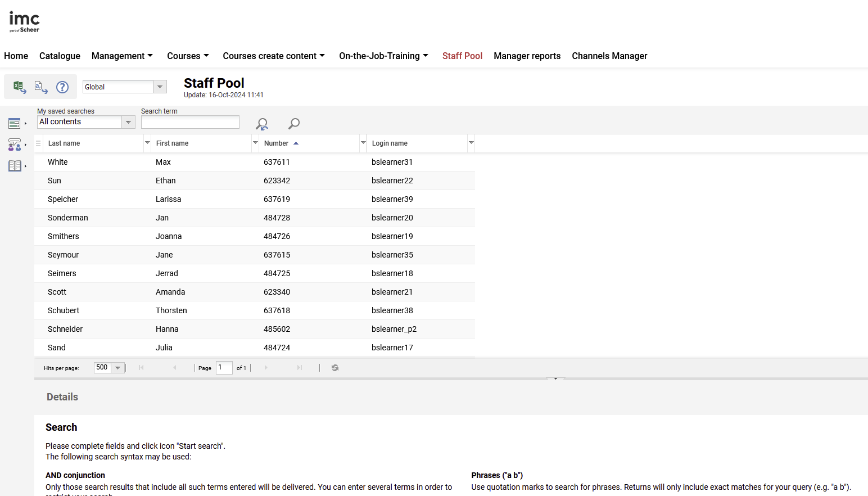Open the My saved searches dropdown
The width and height of the screenshot is (868, 496).
[x=128, y=122]
